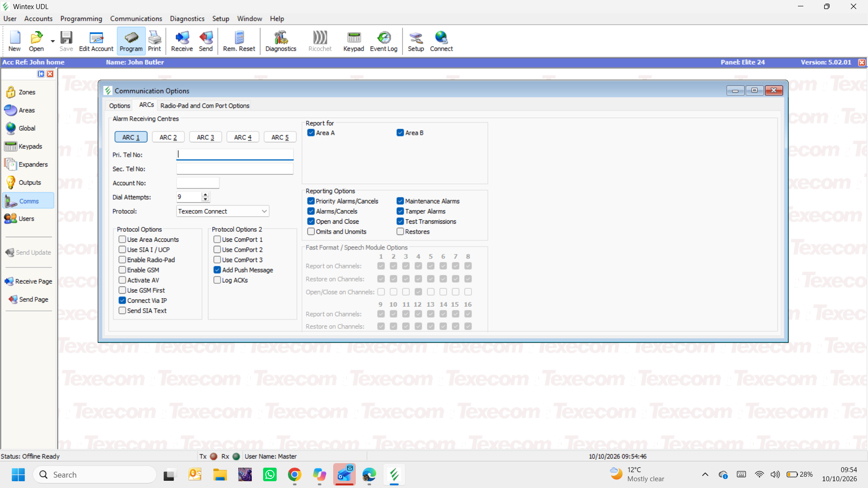
Task: Open Expanders in the sidebar
Action: tap(26, 164)
